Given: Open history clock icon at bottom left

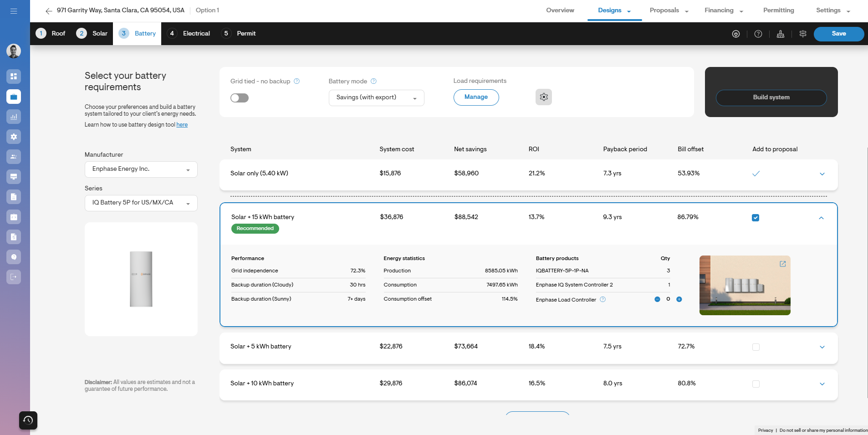Looking at the screenshot, I should 28,420.
